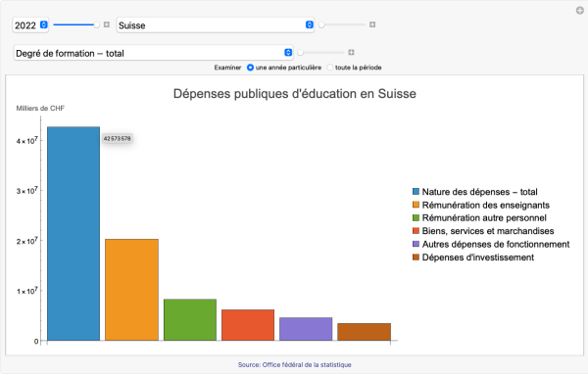The image size is (588, 375).
Task: Click the plus icon at top-right corner
Action: pos(580,11)
